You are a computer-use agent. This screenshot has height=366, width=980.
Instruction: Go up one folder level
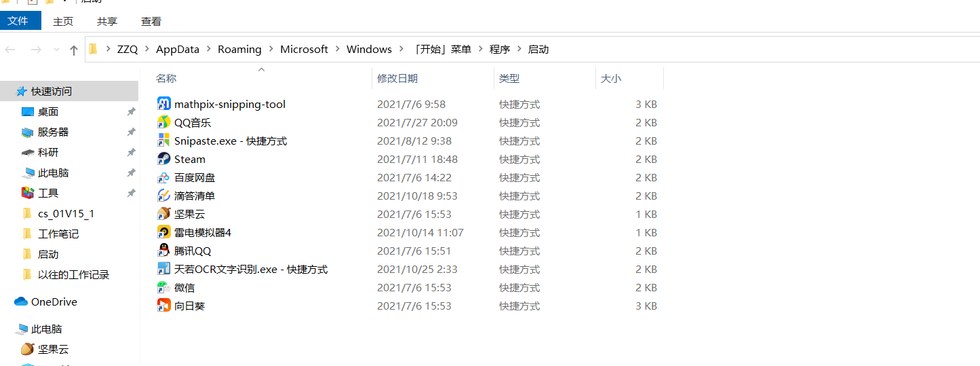tap(74, 50)
